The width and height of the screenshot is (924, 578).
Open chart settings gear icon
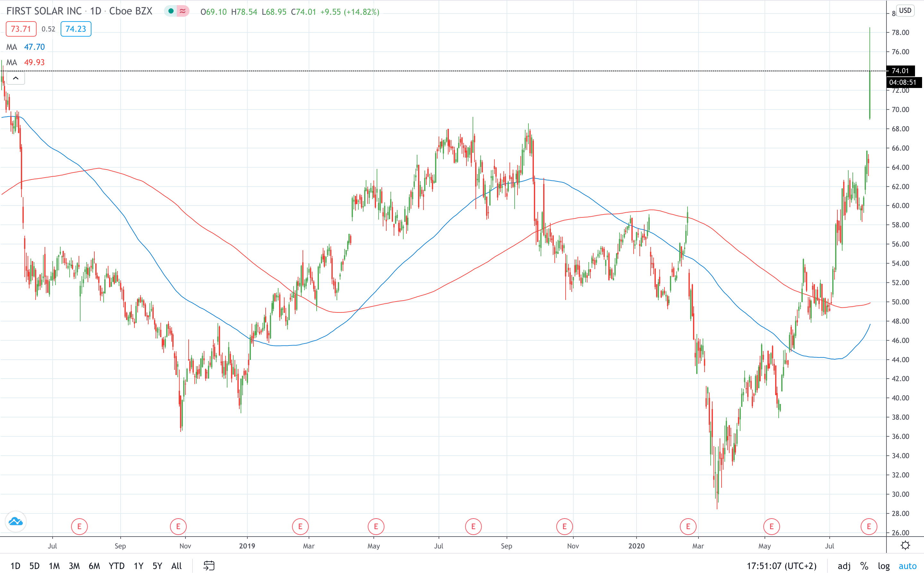(905, 545)
